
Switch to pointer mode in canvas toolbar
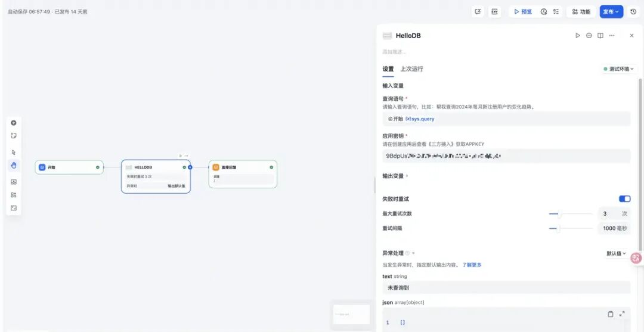[14, 152]
